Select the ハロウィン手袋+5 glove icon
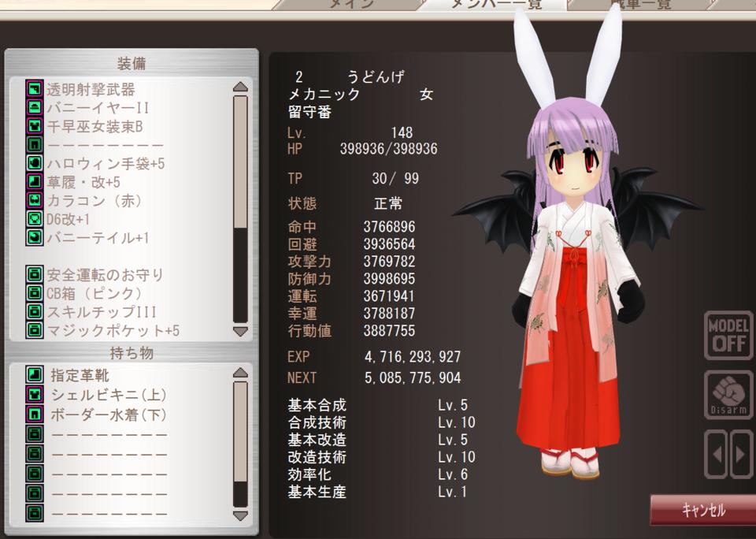This screenshot has height=539, width=756. click(34, 163)
